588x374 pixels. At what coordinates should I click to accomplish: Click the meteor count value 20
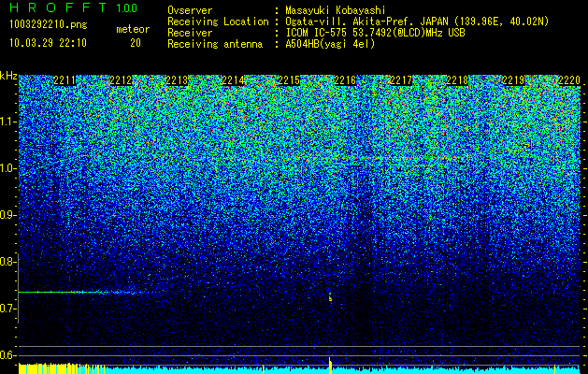point(136,43)
